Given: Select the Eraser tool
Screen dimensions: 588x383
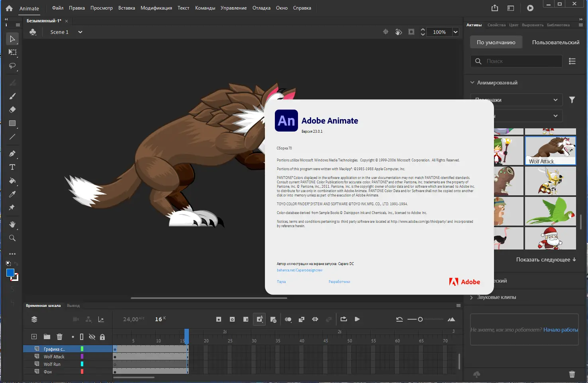Looking at the screenshot, I should coord(12,109).
